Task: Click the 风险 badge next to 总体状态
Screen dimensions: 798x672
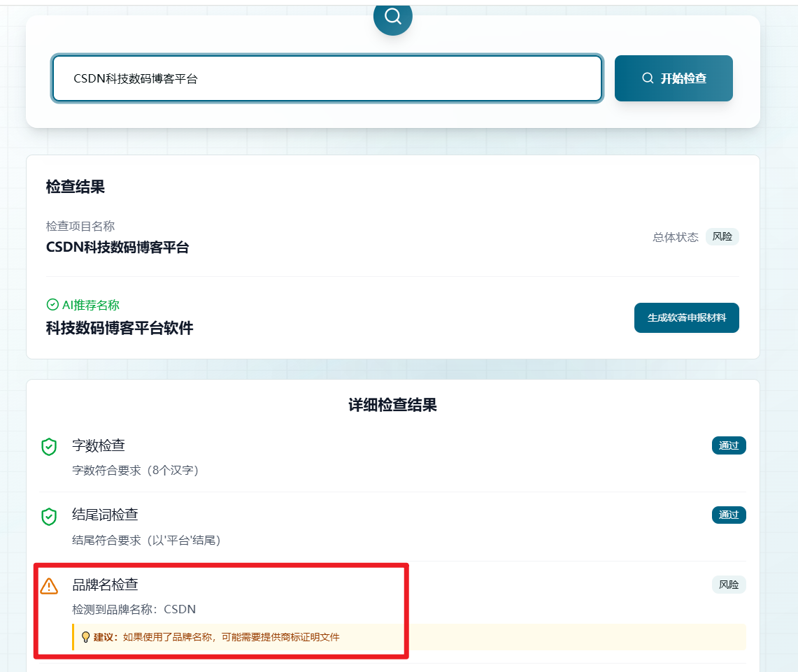Action: tap(722, 236)
